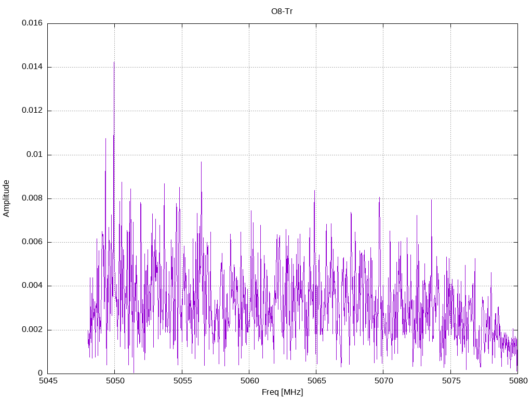
Task: Select the 5060 x-axis tick label
Action: [x=249, y=381]
